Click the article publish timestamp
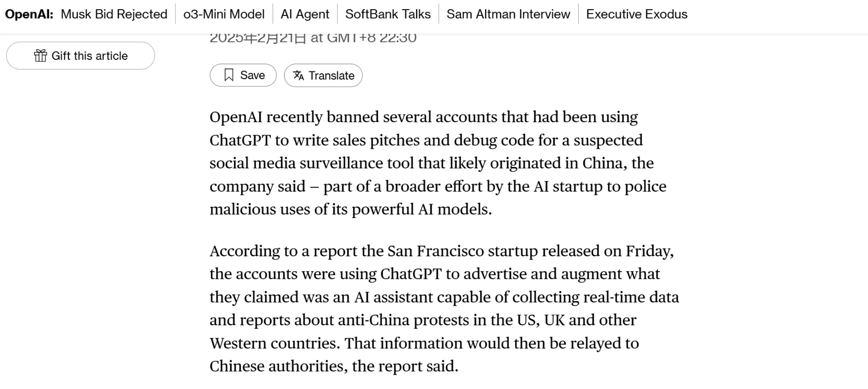 point(313,38)
